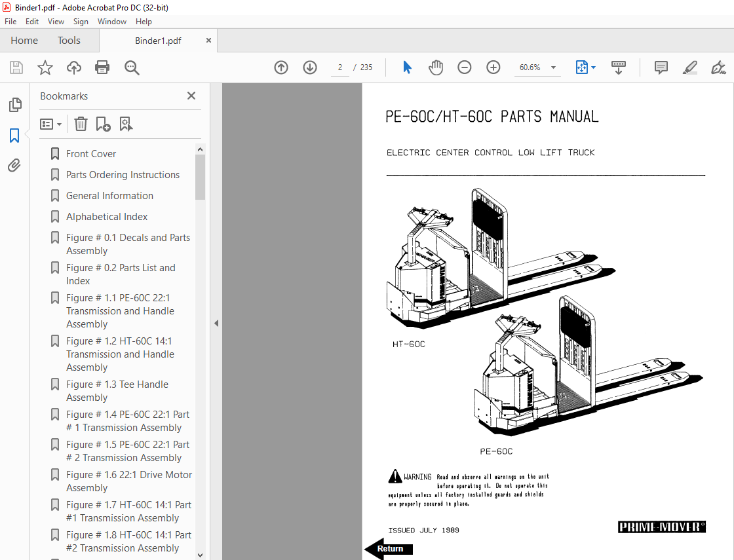Switch to the Home tab
Viewport: 734px width, 560px height.
(x=24, y=41)
